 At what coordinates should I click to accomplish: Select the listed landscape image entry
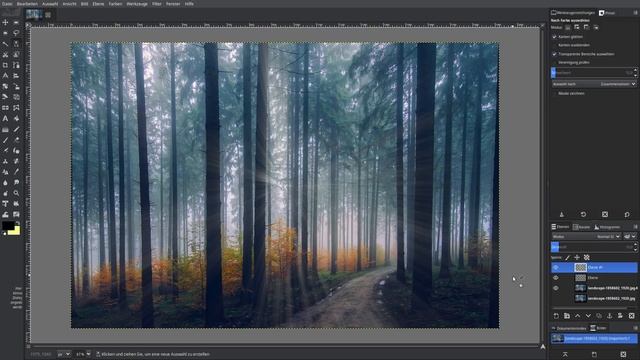pyautogui.click(x=594, y=338)
